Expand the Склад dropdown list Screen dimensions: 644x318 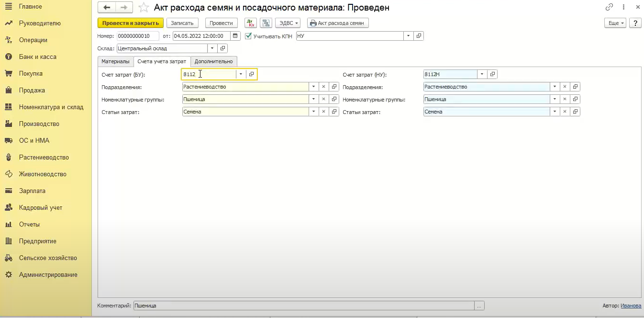pos(212,48)
